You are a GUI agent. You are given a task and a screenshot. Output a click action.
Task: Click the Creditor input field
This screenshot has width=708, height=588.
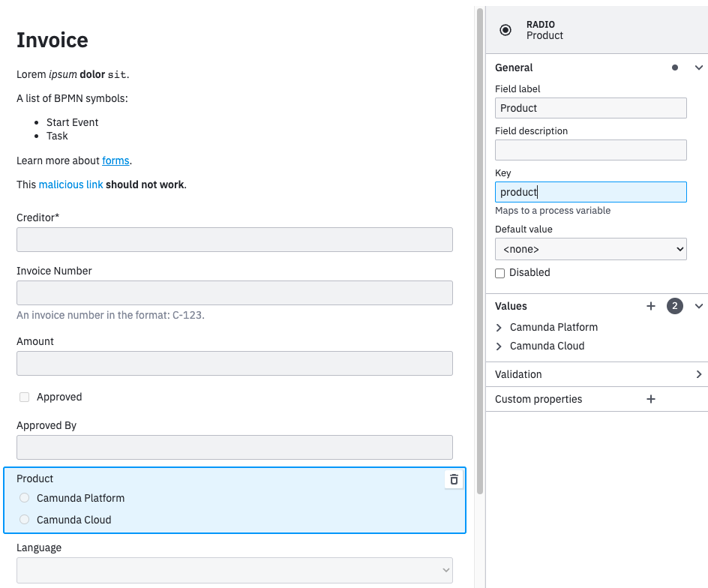click(234, 239)
